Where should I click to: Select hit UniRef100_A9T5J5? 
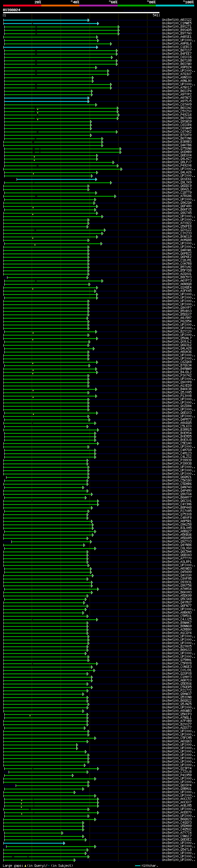177,101
